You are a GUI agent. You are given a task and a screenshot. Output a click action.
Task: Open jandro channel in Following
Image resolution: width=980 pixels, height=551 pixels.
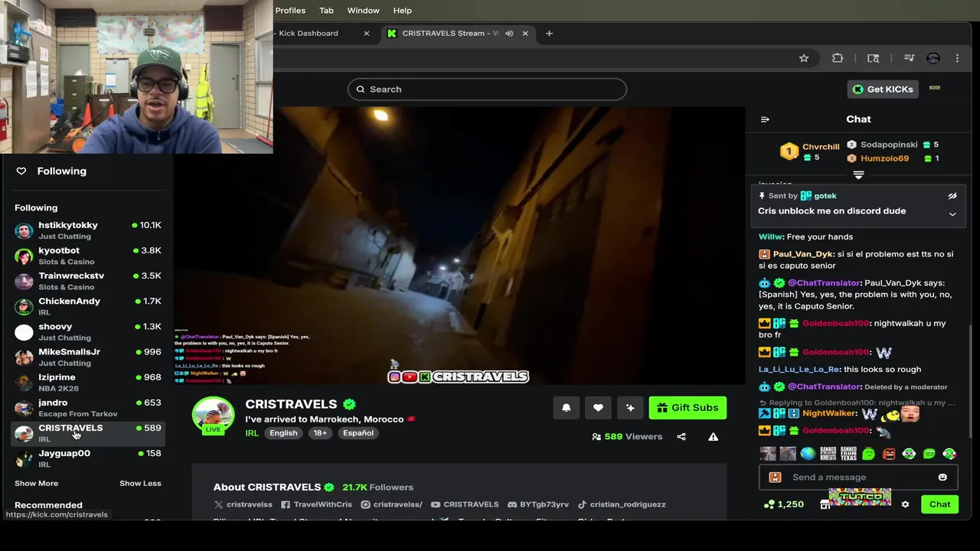88,407
